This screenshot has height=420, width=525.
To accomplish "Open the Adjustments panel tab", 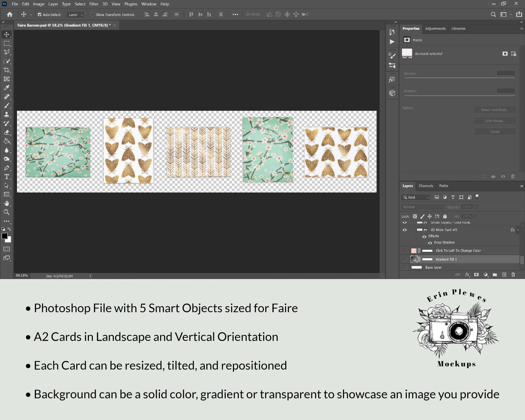I will coord(435,29).
